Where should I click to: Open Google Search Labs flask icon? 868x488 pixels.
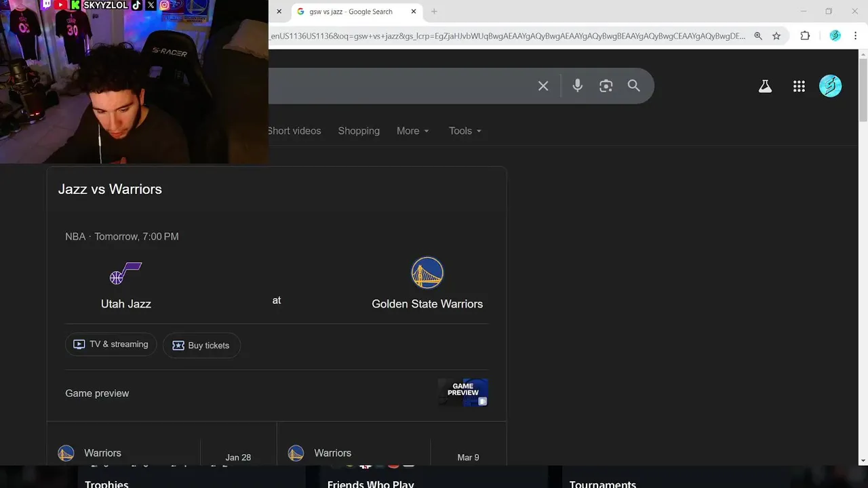coord(765,86)
